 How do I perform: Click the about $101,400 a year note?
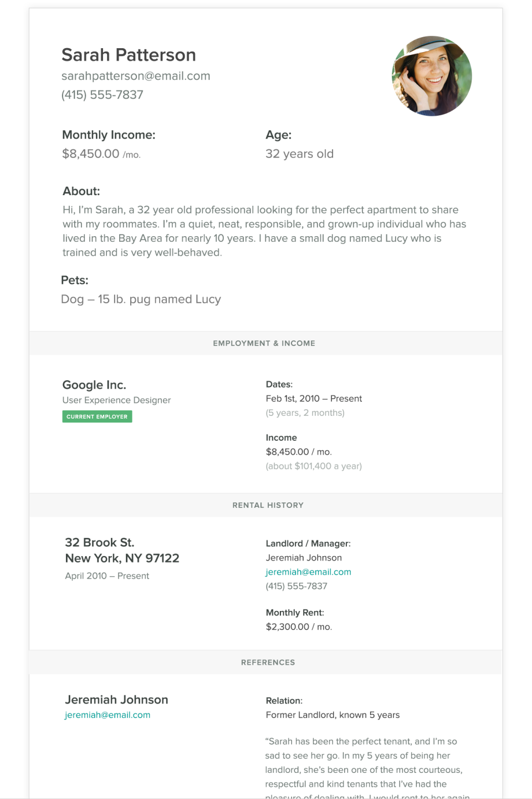[314, 466]
